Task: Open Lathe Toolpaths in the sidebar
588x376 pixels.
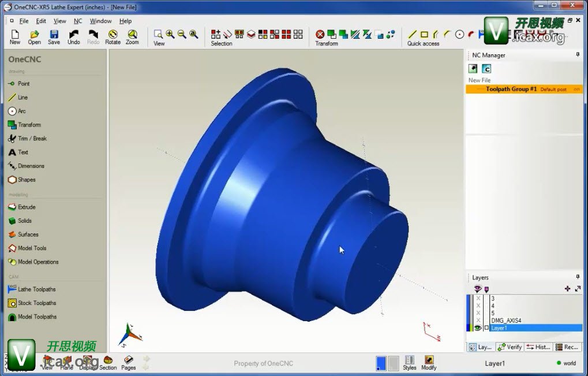Action: point(32,289)
